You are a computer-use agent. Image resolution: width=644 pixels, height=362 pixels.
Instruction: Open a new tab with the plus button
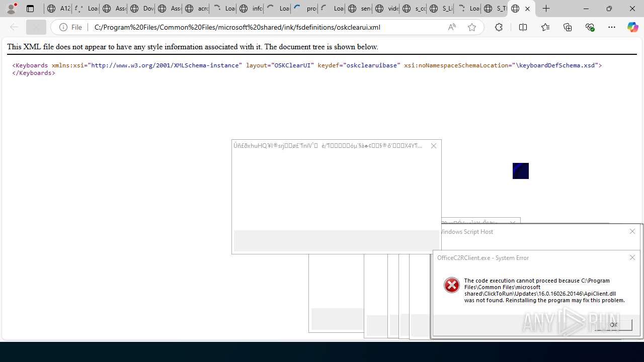pos(546,9)
